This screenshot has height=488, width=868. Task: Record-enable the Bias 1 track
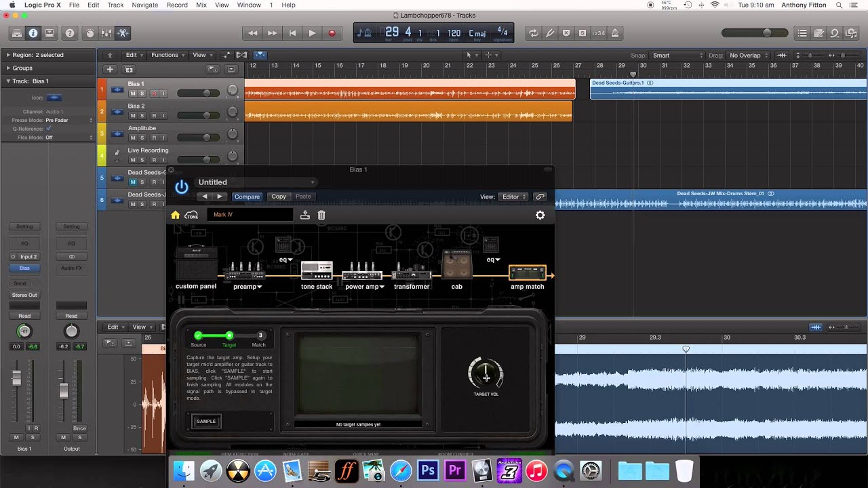tap(153, 94)
